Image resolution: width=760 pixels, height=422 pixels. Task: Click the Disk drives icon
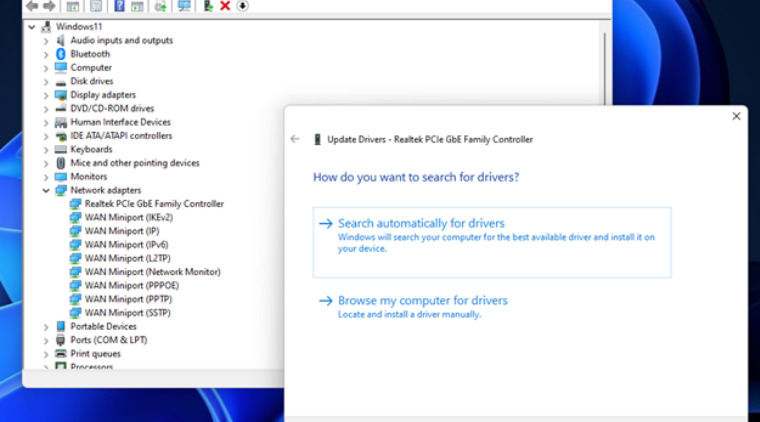pyautogui.click(x=61, y=81)
